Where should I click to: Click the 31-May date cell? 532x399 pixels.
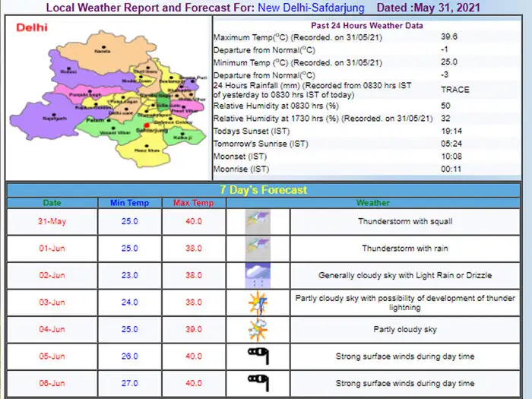pos(52,221)
